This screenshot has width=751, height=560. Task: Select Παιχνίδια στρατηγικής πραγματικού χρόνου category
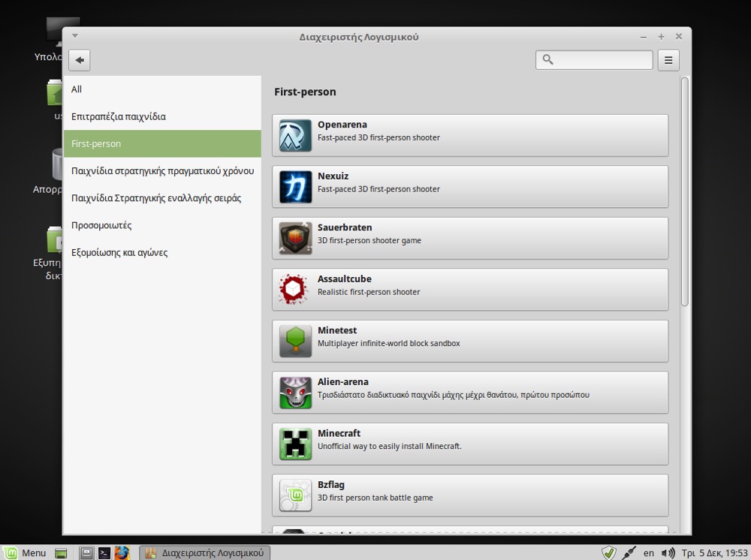click(x=162, y=171)
